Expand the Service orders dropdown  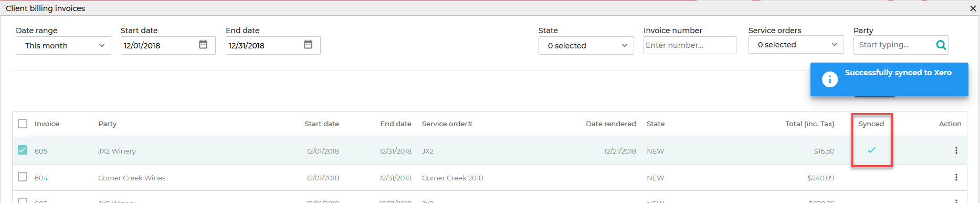click(796, 45)
